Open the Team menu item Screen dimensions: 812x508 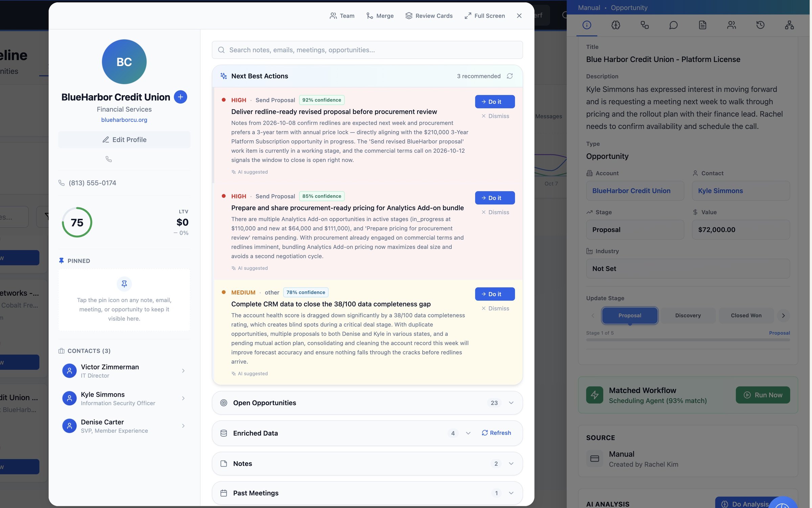342,16
